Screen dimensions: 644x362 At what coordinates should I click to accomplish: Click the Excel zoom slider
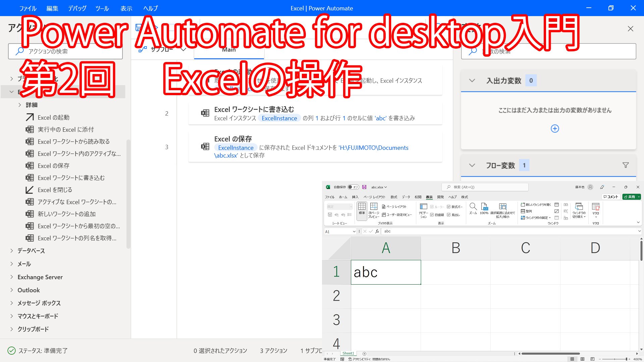coord(614,359)
